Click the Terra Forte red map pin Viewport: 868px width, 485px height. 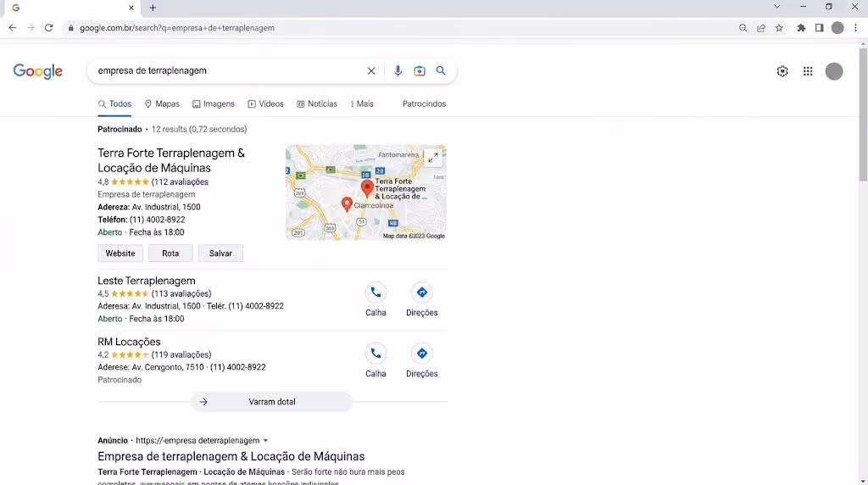point(366,188)
